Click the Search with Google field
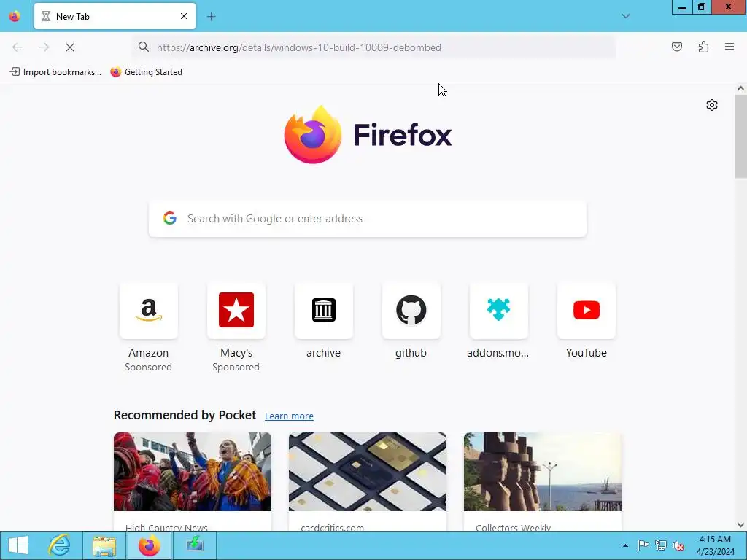Image resolution: width=747 pixels, height=560 pixels. (368, 219)
